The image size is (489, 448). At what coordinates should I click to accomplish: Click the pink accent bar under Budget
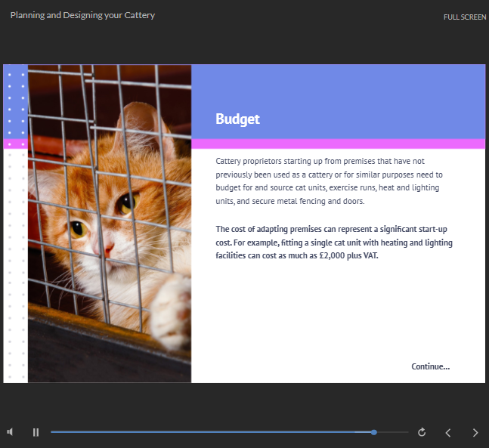tap(338, 144)
